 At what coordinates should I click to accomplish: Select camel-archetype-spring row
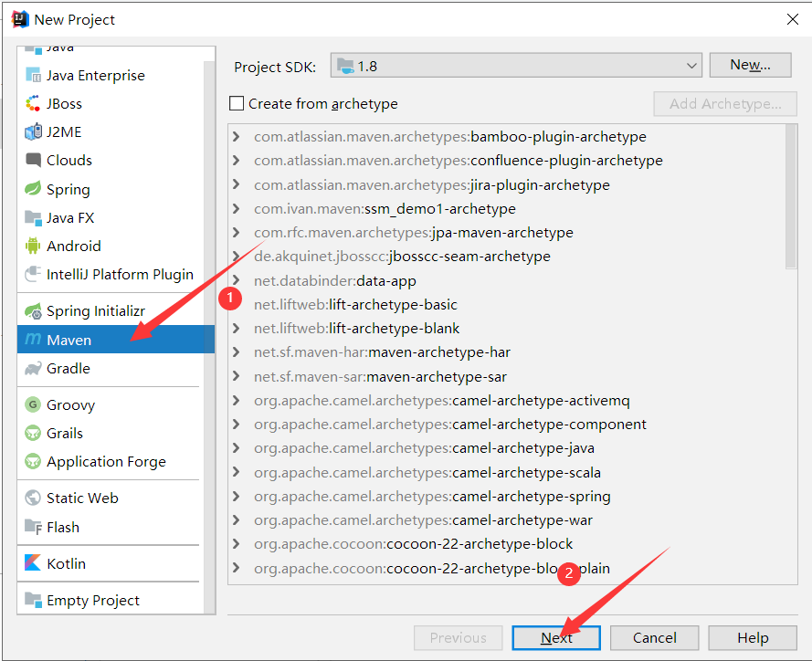(x=506, y=497)
